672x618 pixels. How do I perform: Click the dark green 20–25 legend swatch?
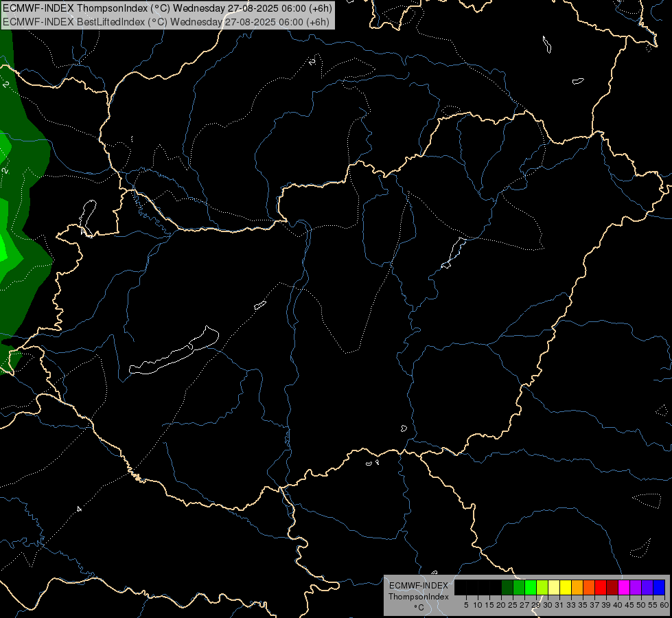coord(507,587)
